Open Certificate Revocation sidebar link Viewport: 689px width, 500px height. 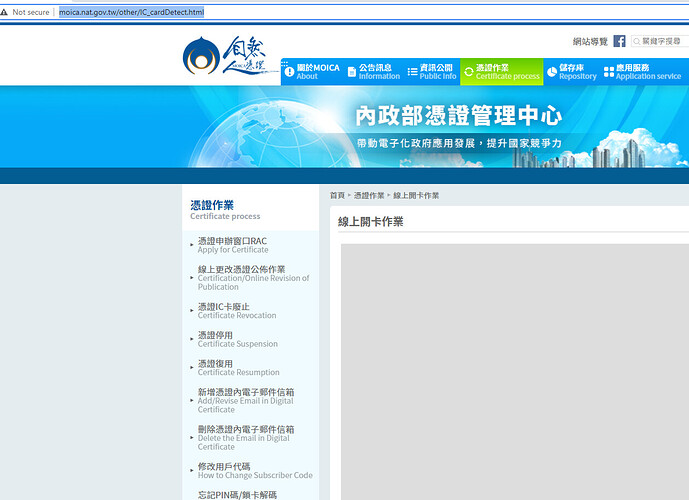(x=237, y=311)
